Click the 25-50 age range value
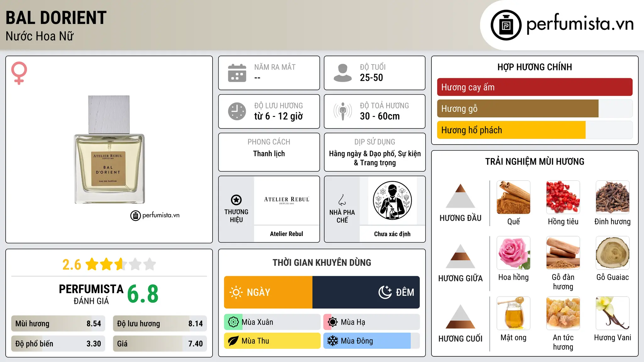Viewport: 644px width, 362px height. coord(371,78)
